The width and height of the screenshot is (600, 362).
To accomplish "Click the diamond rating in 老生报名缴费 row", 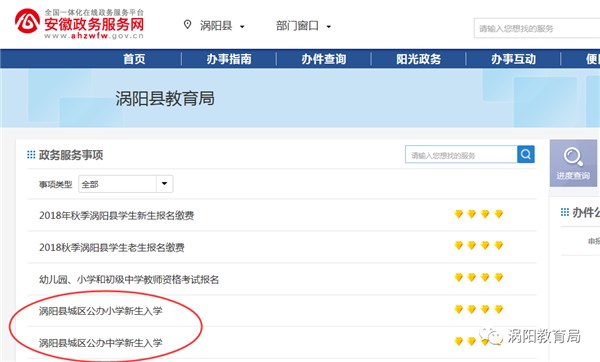I will (478, 245).
